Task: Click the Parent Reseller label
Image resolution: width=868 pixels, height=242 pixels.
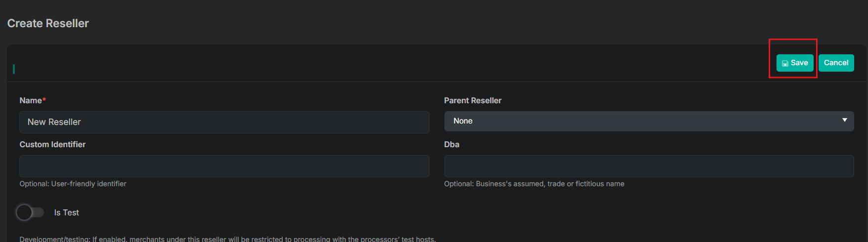Action: [473, 100]
